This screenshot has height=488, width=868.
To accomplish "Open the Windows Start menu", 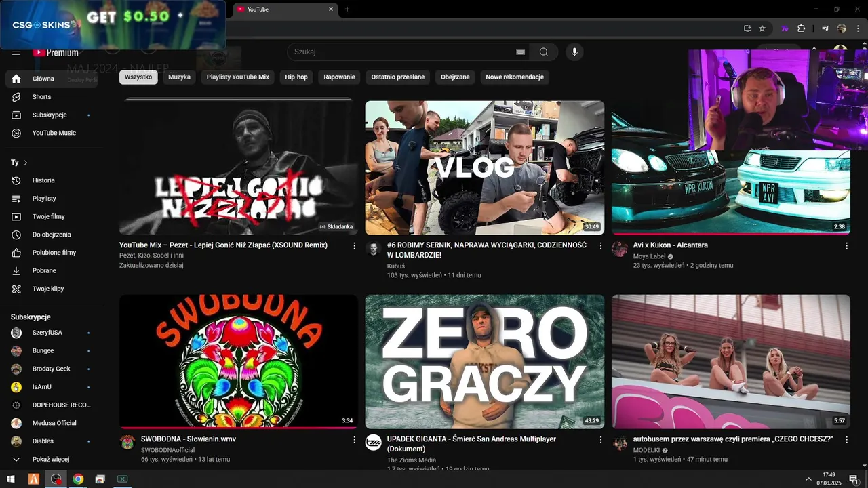I will [11, 479].
